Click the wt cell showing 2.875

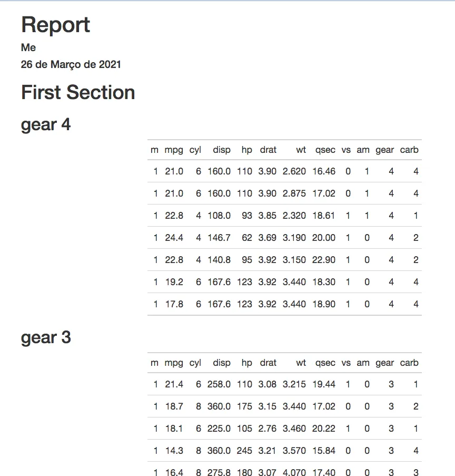294,193
